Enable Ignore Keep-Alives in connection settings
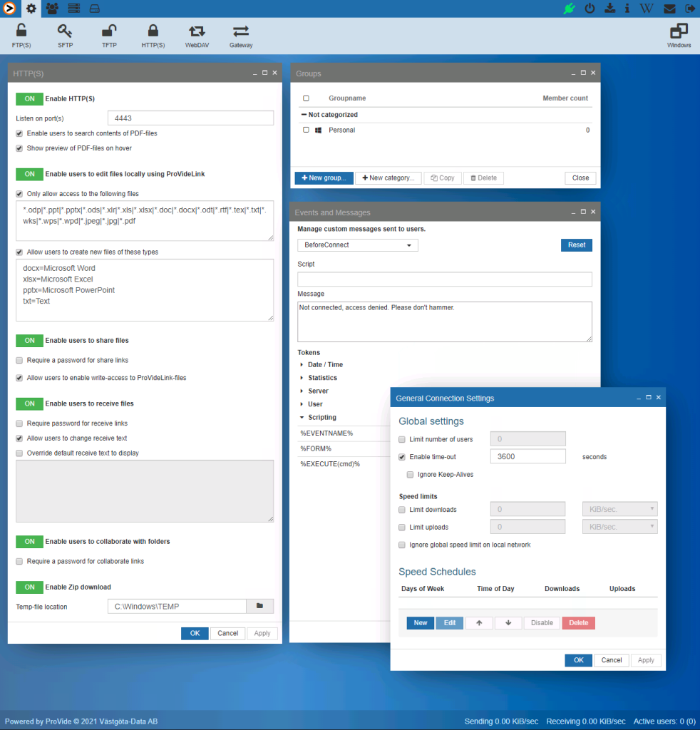The width and height of the screenshot is (700, 730). pos(410,474)
